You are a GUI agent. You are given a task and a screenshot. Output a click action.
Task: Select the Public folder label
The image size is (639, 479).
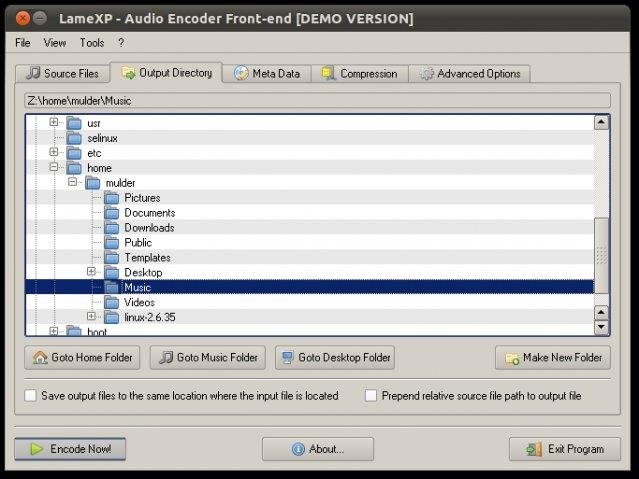click(x=138, y=243)
